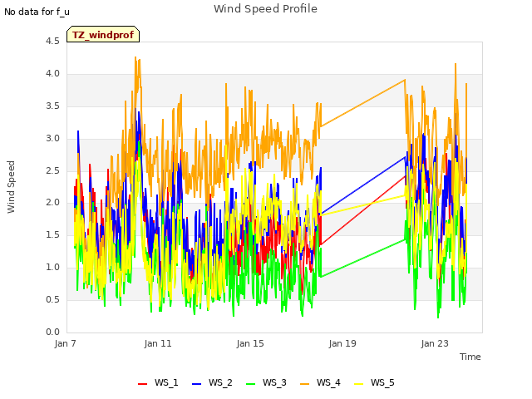Click the 1.0 y-axis tick label

(52, 268)
